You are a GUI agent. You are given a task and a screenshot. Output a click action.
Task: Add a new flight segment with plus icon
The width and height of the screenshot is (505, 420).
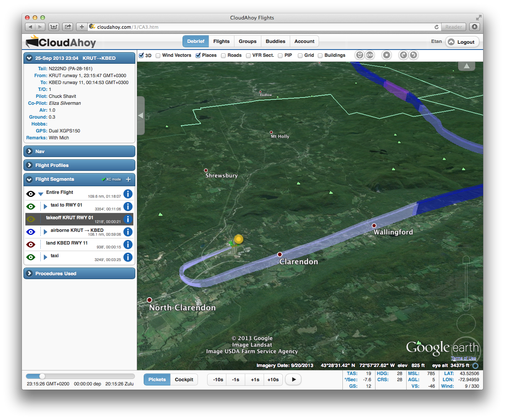[128, 179]
